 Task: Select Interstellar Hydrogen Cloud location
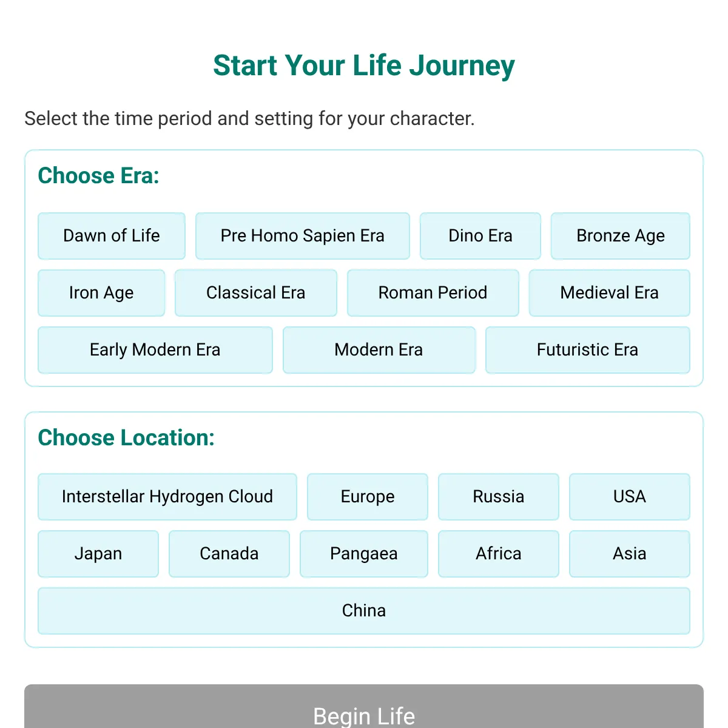tap(167, 497)
